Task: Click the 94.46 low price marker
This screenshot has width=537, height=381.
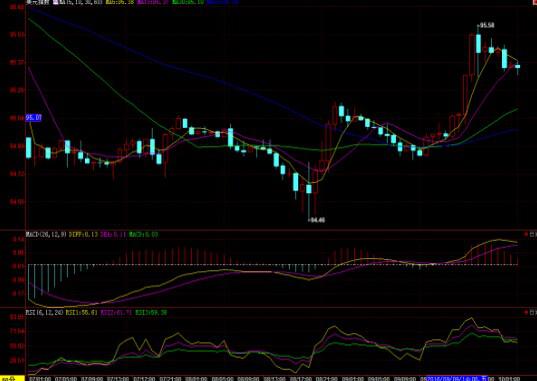Action: (317, 220)
